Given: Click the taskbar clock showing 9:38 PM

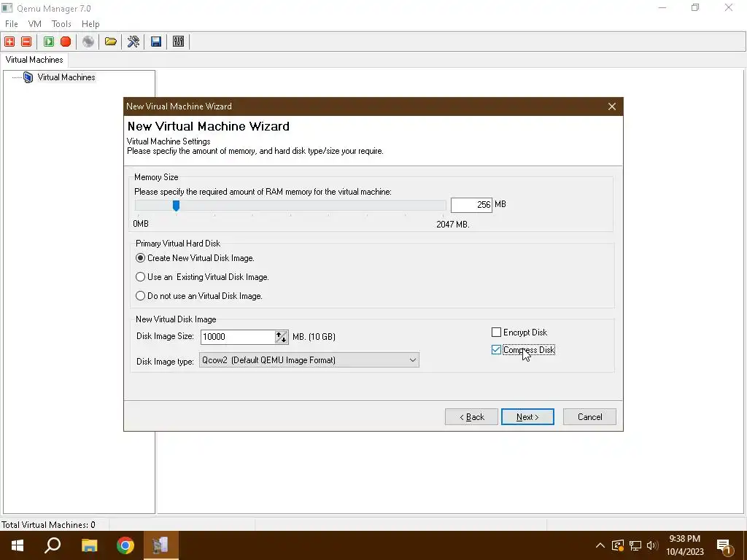Looking at the screenshot, I should coord(684,545).
